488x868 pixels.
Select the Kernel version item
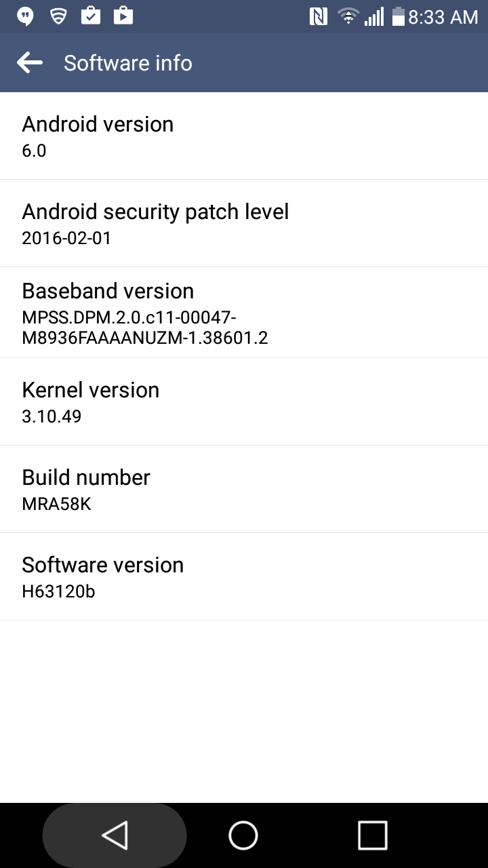(244, 402)
